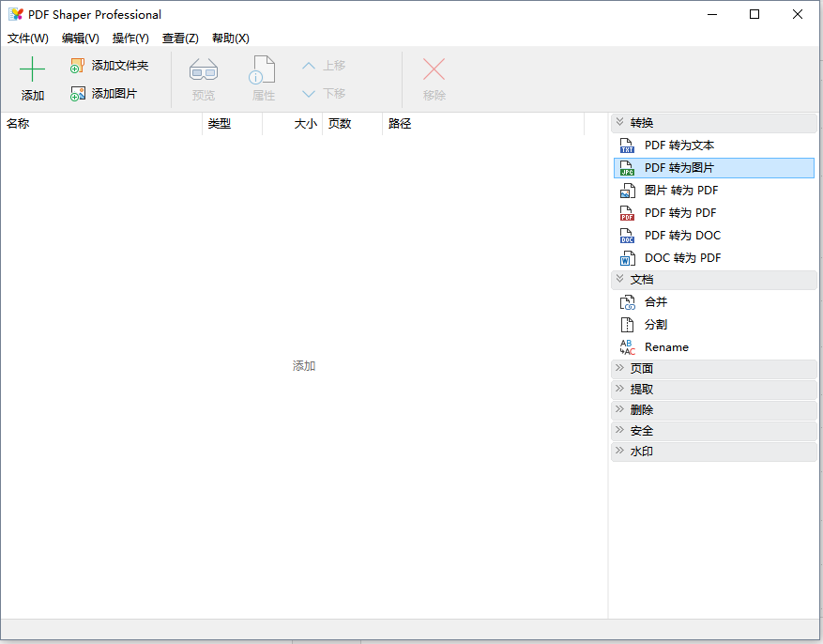
Task: Open 属性 document info icon
Action: click(x=262, y=69)
